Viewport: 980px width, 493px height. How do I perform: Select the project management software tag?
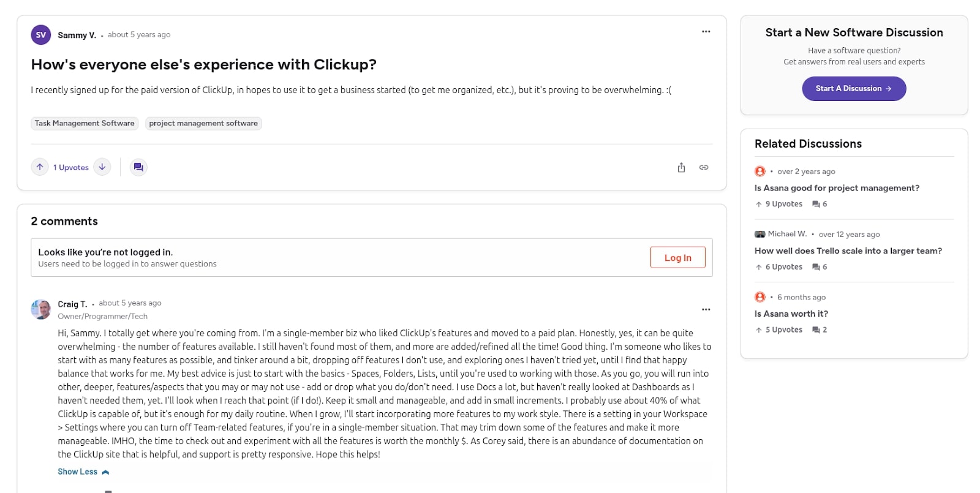point(203,123)
